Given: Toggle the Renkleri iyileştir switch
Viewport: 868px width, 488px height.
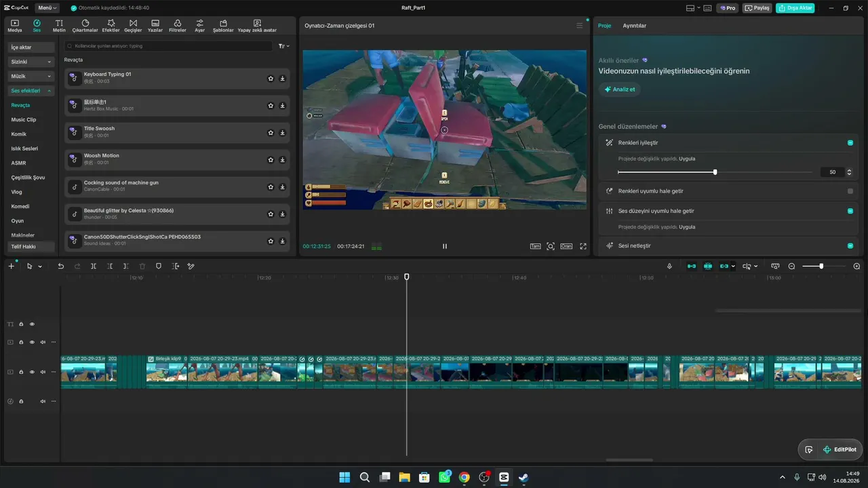Looking at the screenshot, I should click(850, 143).
